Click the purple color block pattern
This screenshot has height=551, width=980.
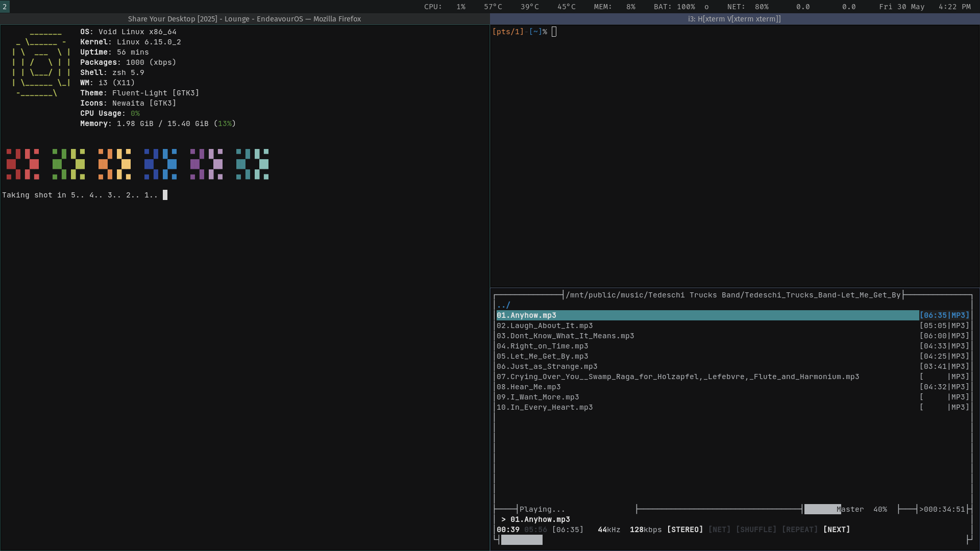pos(207,164)
